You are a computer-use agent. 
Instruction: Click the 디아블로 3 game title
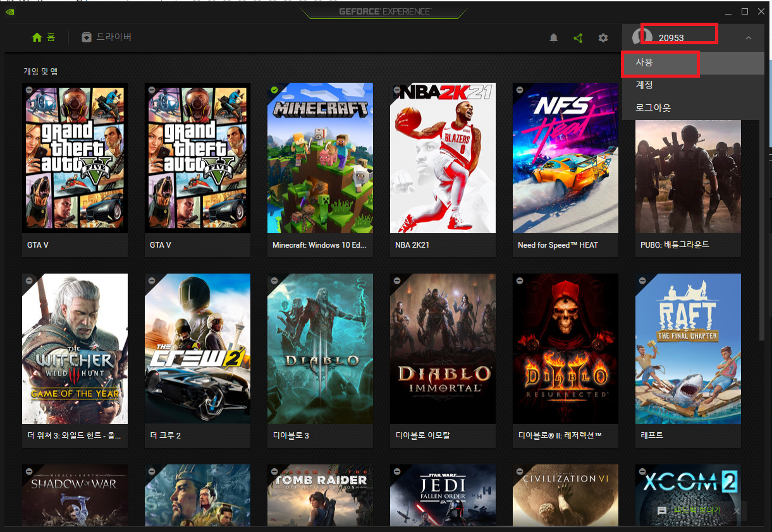click(x=291, y=436)
